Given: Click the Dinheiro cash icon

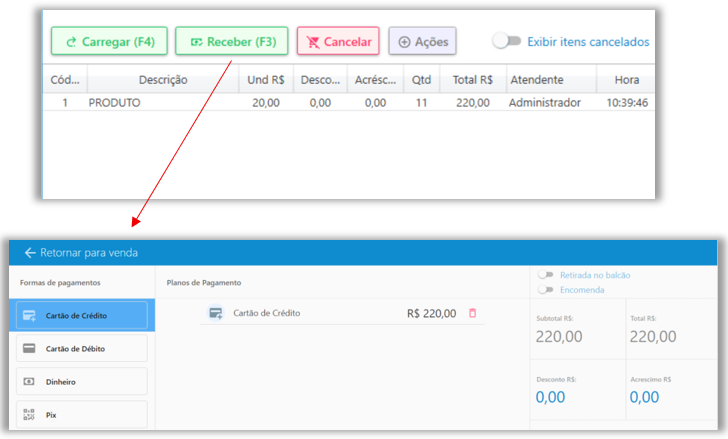Looking at the screenshot, I should coord(29,382).
